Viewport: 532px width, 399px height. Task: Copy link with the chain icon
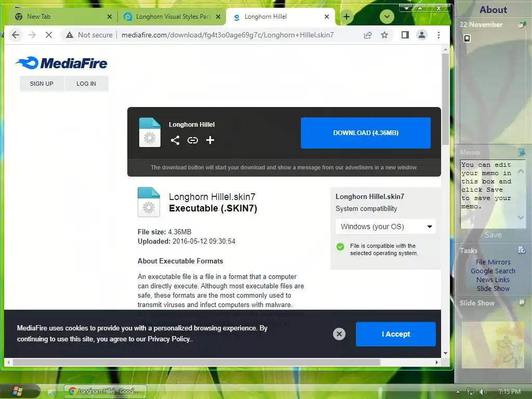193,140
